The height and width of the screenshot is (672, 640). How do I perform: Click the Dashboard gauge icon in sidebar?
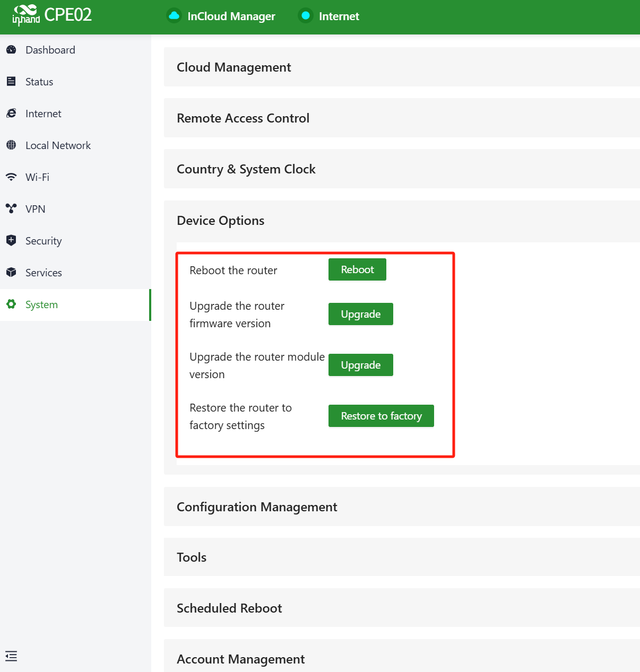[11, 50]
